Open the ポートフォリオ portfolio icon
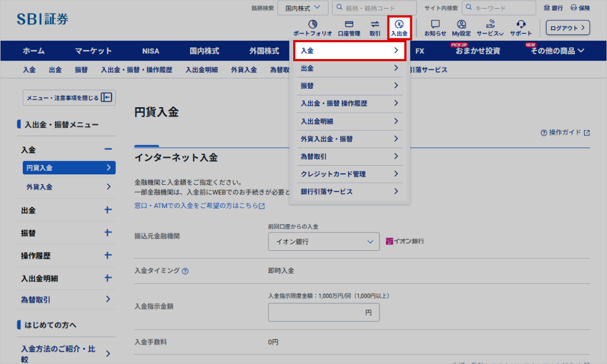 point(313,24)
